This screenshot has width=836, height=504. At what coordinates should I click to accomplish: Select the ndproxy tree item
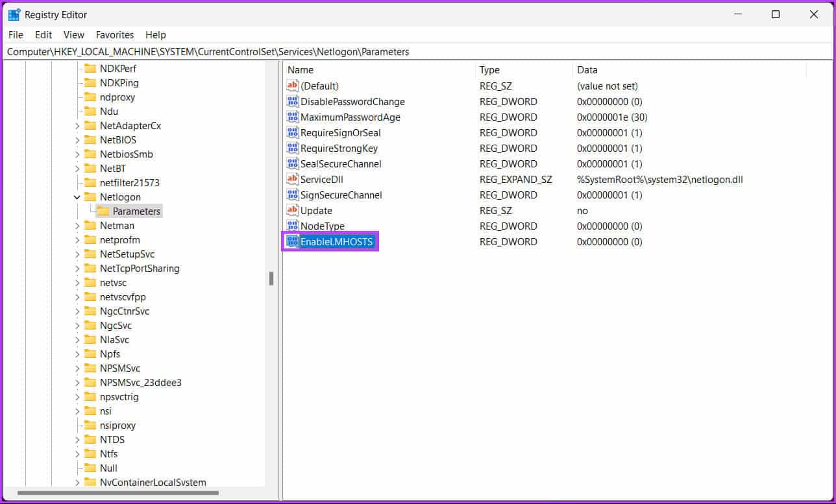point(117,97)
